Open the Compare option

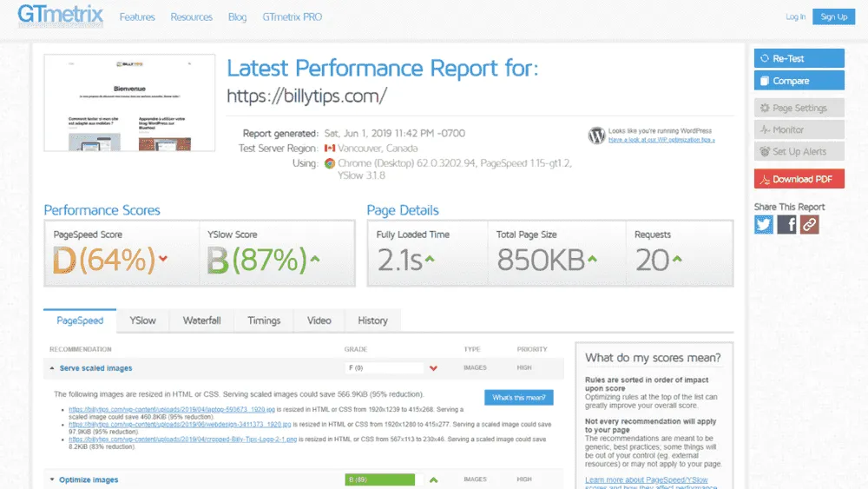[799, 80]
